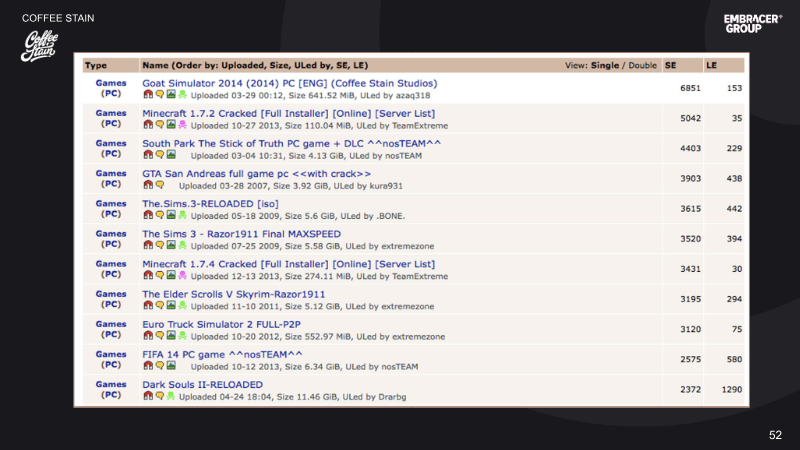This screenshot has height=450, width=800.
Task: Click cover image icon for The Sims 3 Razor1911
Action: coord(171,245)
